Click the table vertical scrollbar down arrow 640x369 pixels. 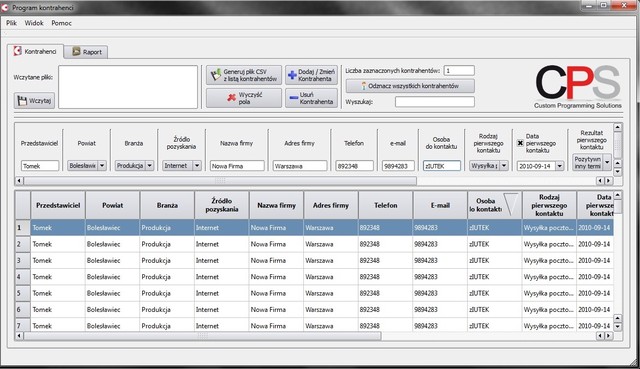(x=618, y=327)
